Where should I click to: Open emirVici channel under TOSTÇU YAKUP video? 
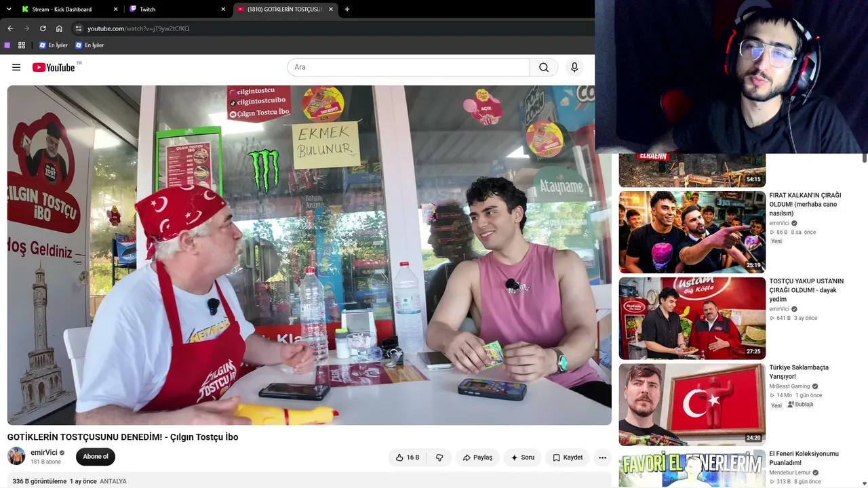[x=779, y=309]
